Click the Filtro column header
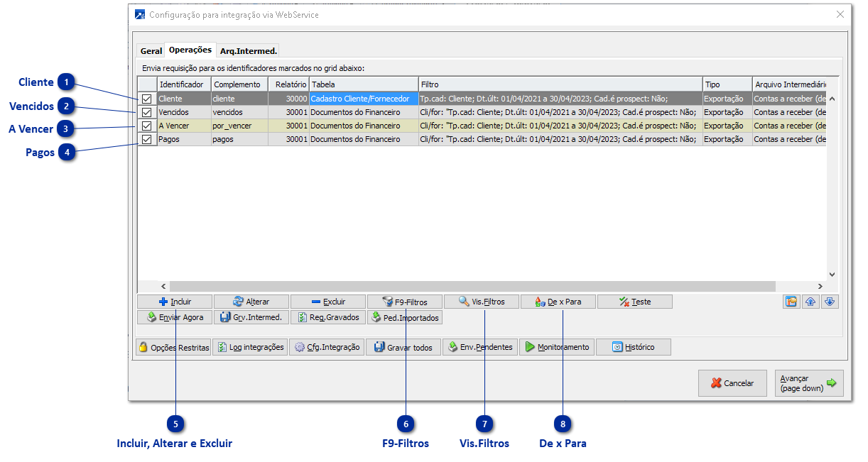Screen dimensions: 868x462 [x=560, y=84]
